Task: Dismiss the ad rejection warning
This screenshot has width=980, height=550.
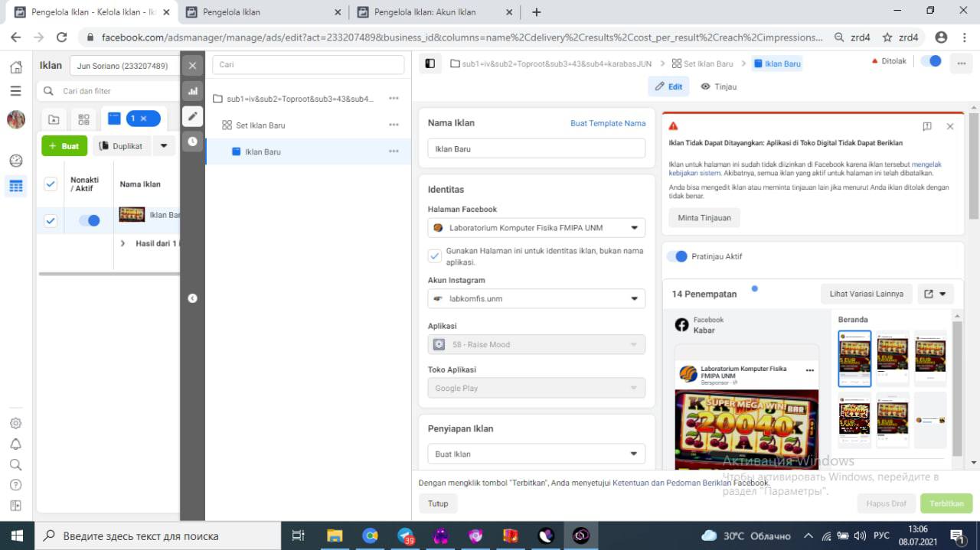Action: pyautogui.click(x=950, y=126)
